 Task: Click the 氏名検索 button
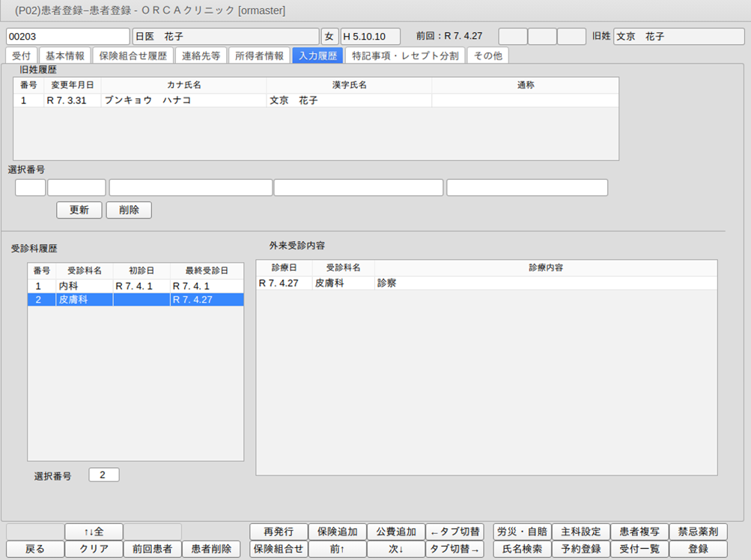tap(522, 549)
